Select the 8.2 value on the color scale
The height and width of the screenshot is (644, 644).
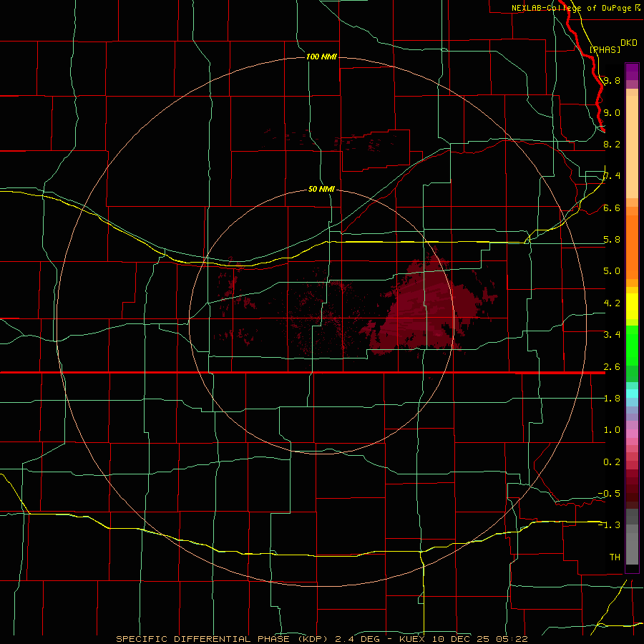click(x=612, y=144)
